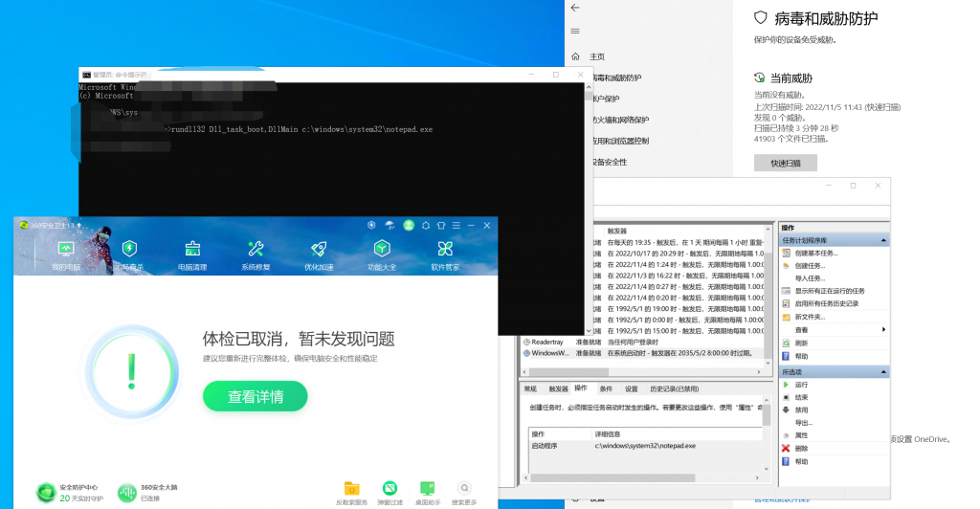Image resolution: width=980 pixels, height=509 pixels.
Task: Select the WindowsW... task row
Action: coord(643,353)
